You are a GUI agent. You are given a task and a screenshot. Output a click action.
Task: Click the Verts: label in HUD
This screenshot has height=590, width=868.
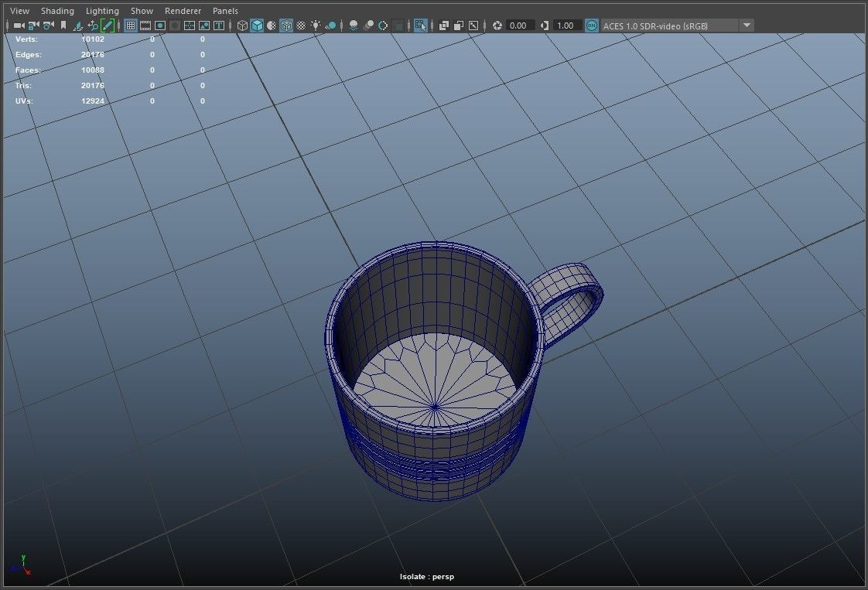click(26, 39)
